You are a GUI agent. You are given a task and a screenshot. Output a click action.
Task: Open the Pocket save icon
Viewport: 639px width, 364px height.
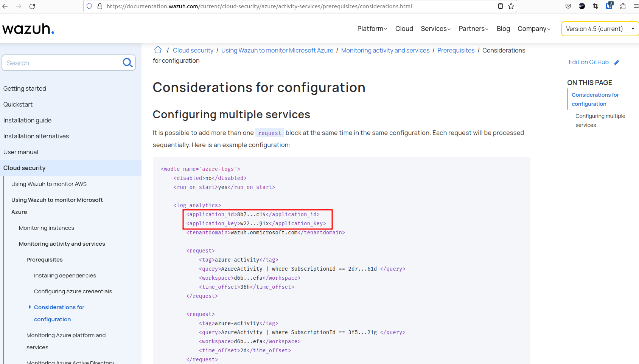click(x=568, y=6)
